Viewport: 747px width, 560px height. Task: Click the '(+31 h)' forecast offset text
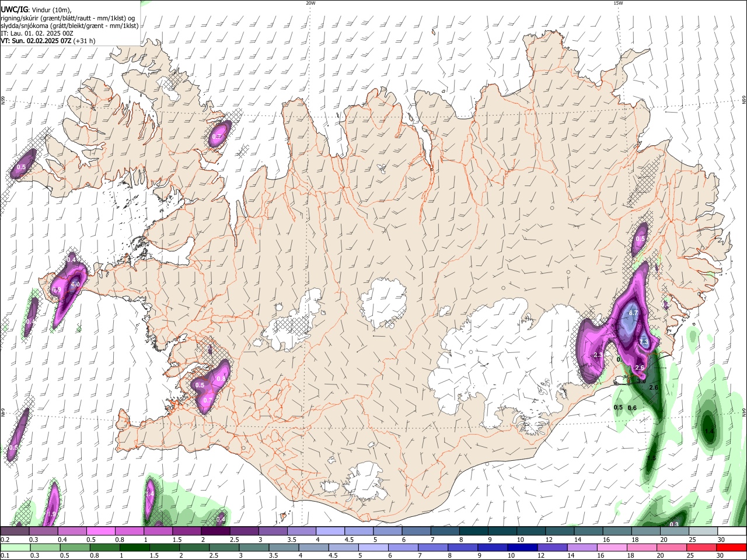coord(85,41)
